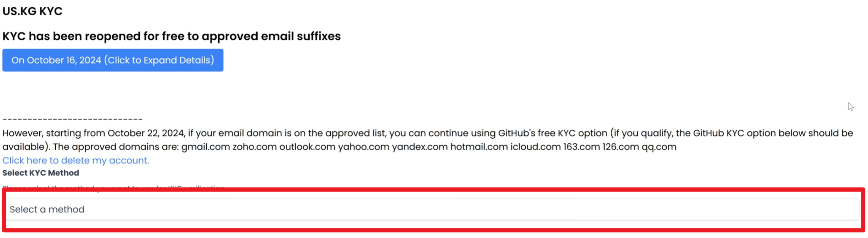Screen dimensions: 868x238
Task: Click the gmail.com domain text
Action: point(206,147)
